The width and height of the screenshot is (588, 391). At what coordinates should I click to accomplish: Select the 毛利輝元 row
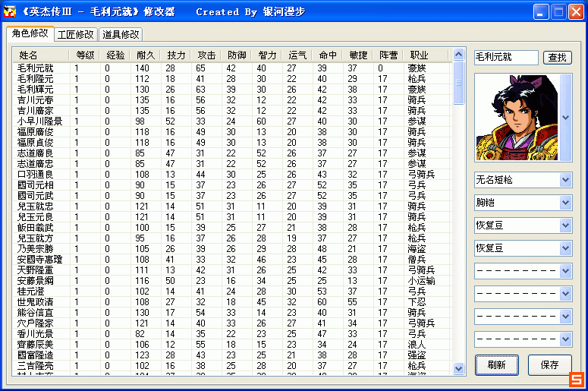pyautogui.click(x=232, y=90)
